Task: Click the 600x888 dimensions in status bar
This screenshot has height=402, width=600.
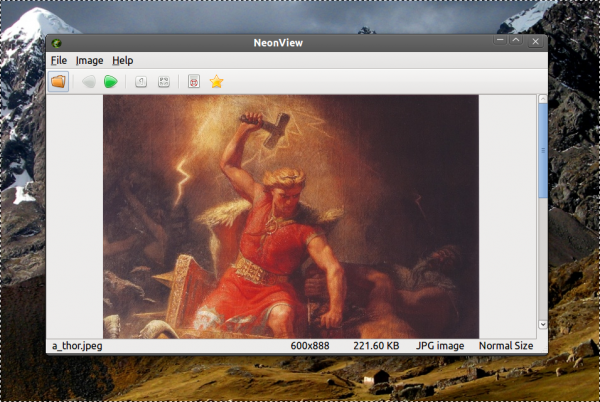Action: point(310,346)
